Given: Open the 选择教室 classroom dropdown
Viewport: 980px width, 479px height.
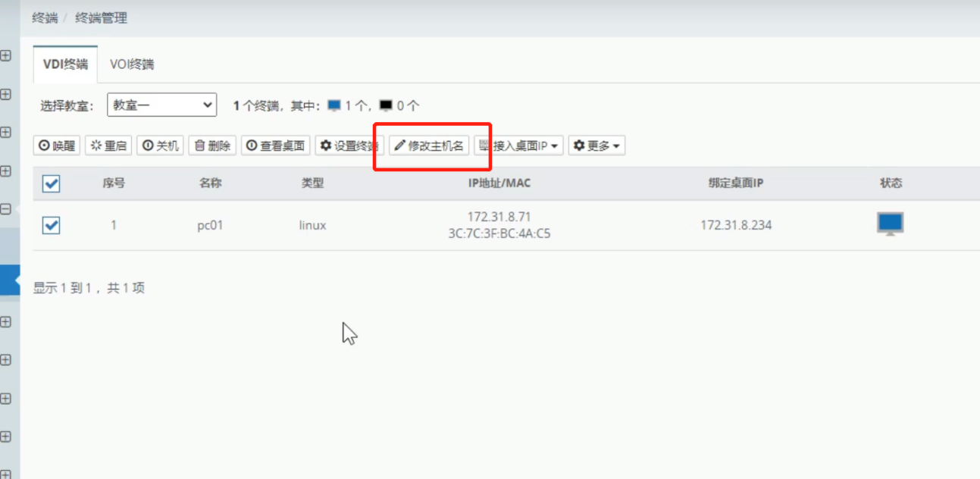Looking at the screenshot, I should pos(162,105).
